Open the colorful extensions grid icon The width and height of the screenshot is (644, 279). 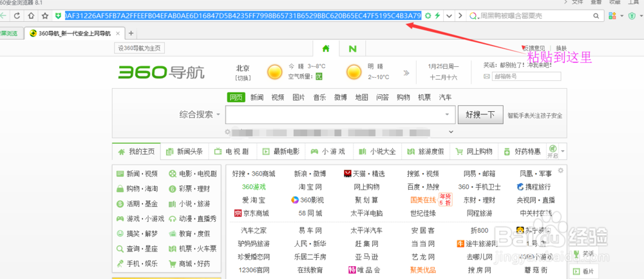coord(612,15)
